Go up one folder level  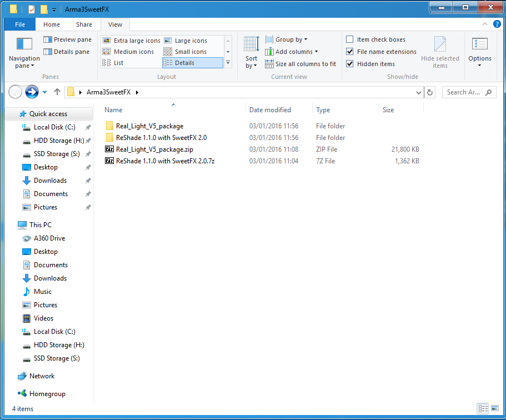tap(57, 92)
